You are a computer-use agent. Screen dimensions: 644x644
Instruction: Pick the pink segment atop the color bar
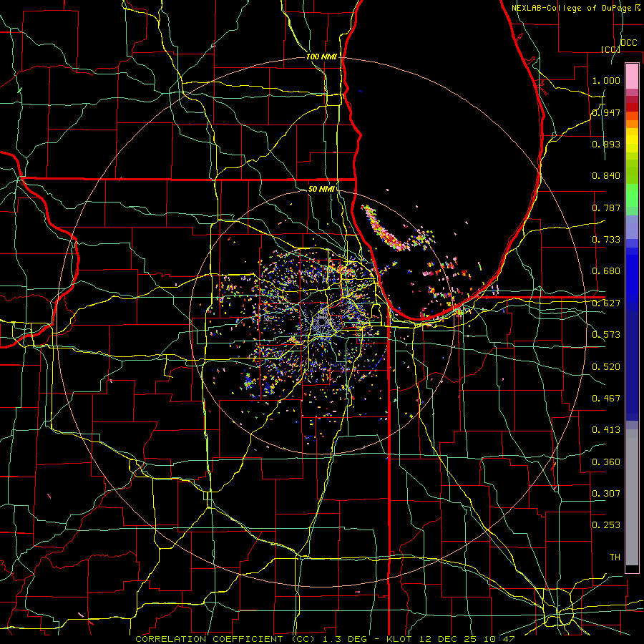[632, 77]
